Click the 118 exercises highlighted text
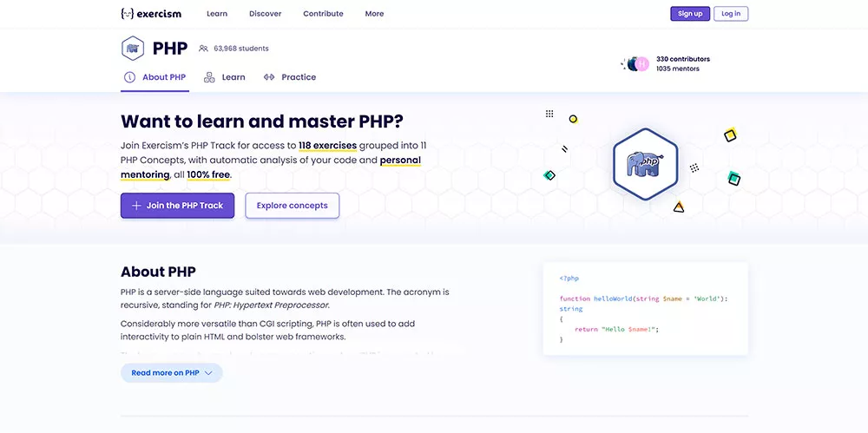This screenshot has width=868, height=433. point(328,146)
